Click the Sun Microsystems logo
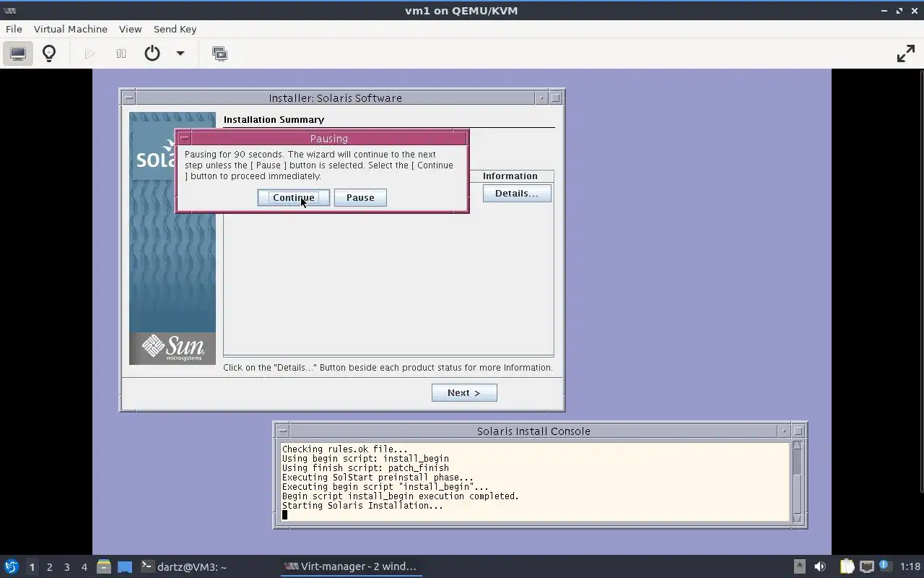The image size is (924, 578). [x=173, y=348]
